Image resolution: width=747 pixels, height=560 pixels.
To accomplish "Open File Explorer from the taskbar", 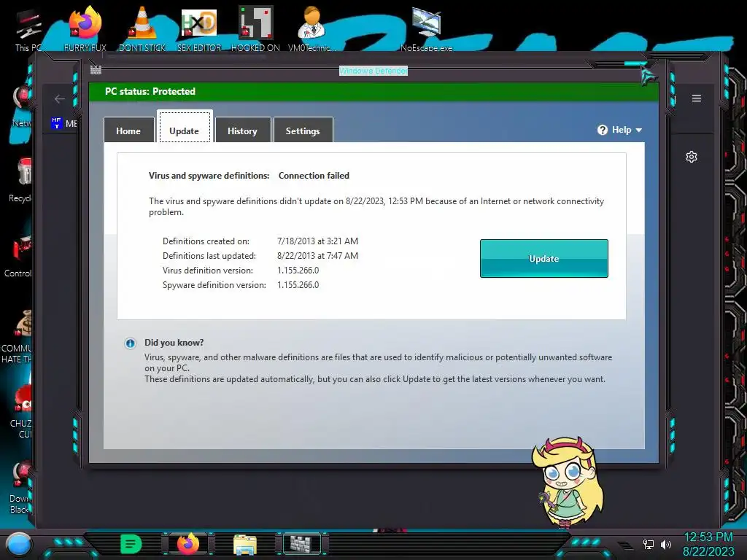I will point(245,545).
